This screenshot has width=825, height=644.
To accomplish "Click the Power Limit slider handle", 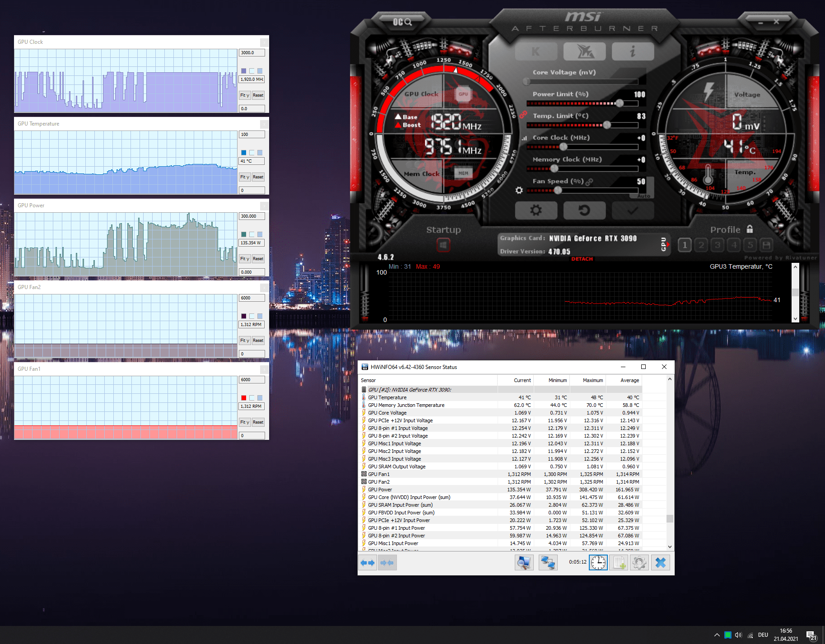I will coord(620,103).
